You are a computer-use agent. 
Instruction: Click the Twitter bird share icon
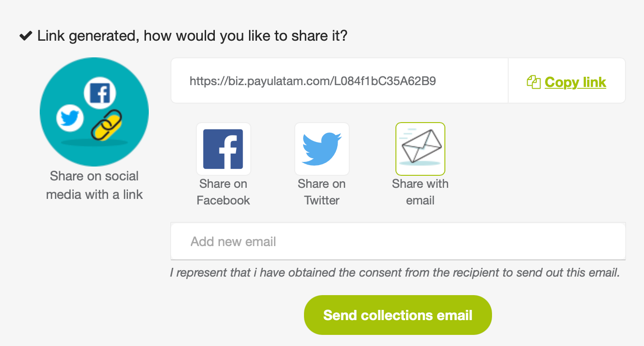tap(322, 149)
